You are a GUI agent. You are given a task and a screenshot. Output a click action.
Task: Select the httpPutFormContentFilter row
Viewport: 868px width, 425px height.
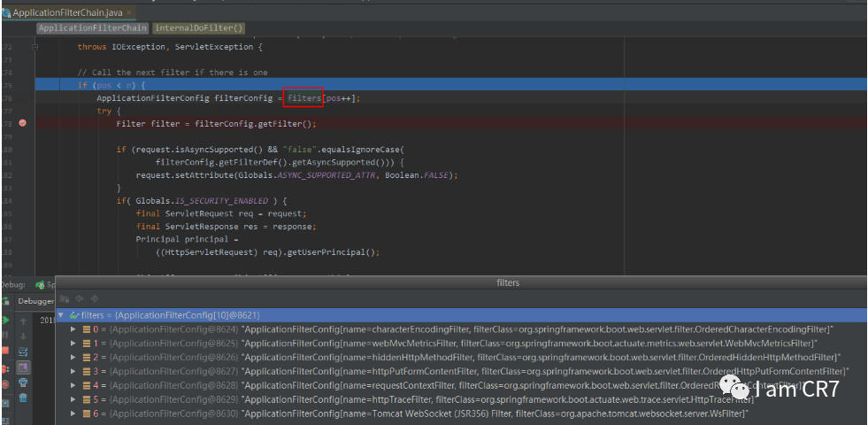(x=461, y=371)
